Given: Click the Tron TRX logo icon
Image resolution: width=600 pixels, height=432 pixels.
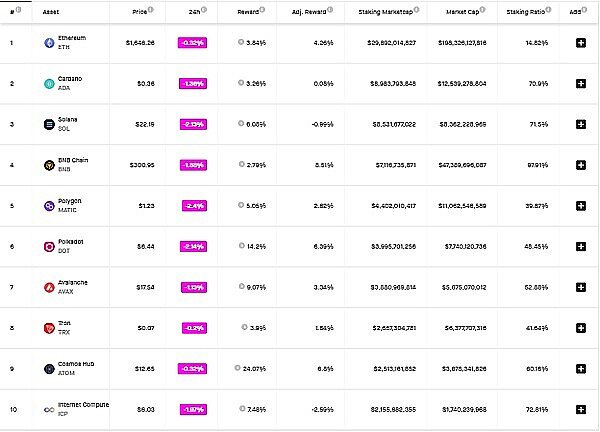Looking at the screenshot, I should [49, 327].
